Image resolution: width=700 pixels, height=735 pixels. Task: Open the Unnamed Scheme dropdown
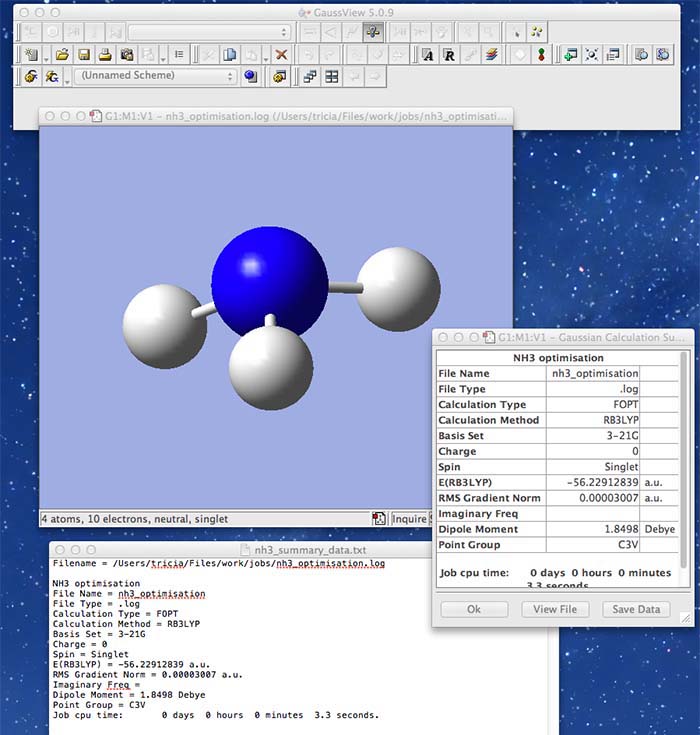[155, 76]
